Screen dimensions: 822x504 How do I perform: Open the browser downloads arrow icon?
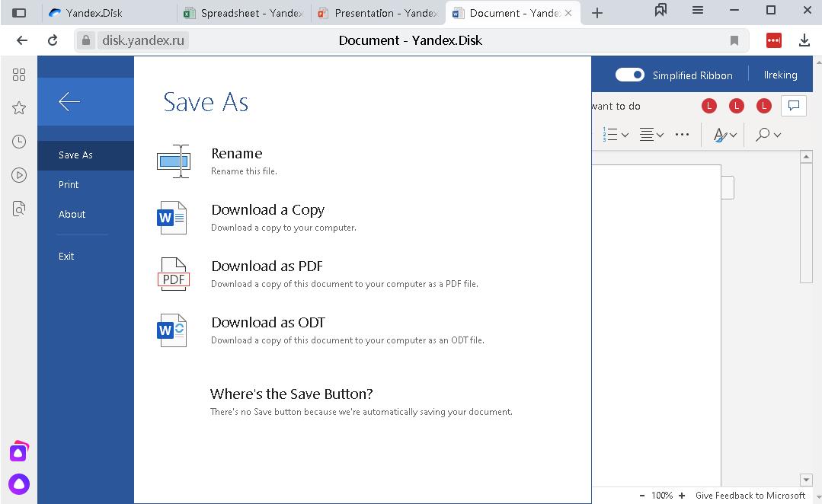pos(804,40)
